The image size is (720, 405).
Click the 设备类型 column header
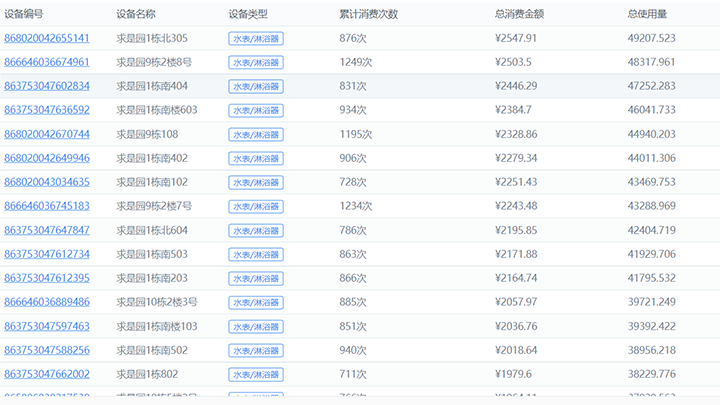248,14
